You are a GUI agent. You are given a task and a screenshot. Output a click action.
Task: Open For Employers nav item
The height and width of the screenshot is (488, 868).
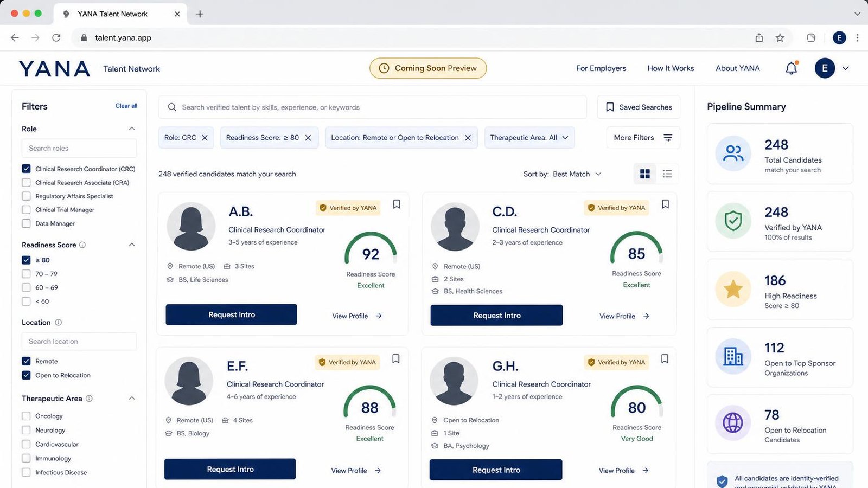coord(601,68)
